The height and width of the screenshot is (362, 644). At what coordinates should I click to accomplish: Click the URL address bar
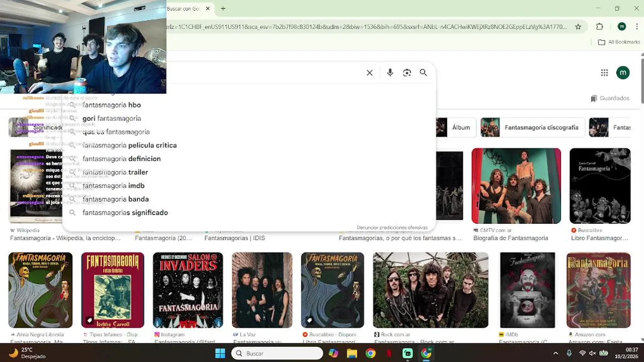point(367,27)
